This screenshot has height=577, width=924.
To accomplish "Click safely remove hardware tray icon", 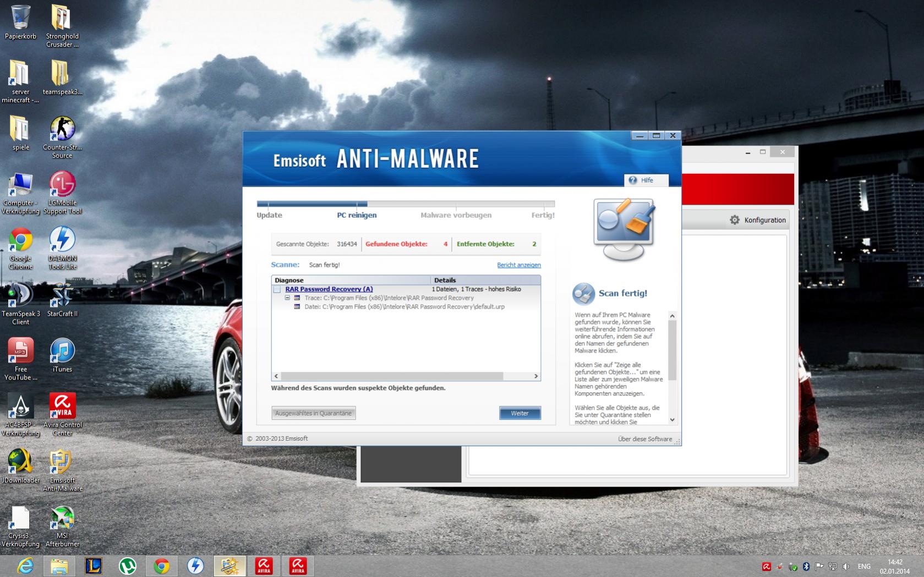I will (793, 567).
